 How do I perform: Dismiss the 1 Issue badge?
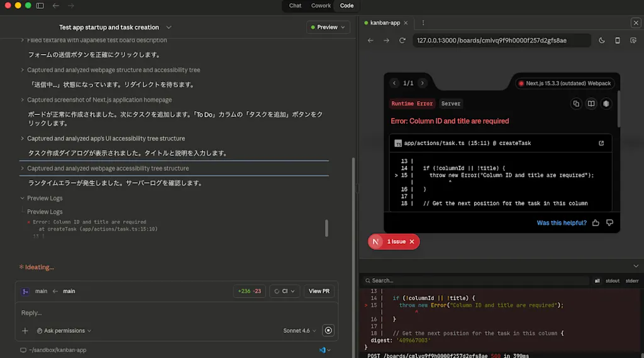412,242
